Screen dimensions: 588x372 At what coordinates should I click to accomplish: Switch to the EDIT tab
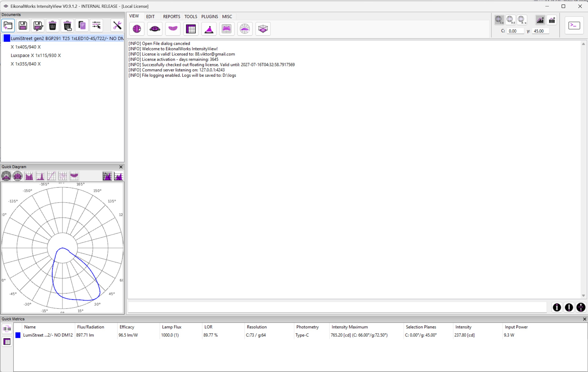pyautogui.click(x=151, y=16)
